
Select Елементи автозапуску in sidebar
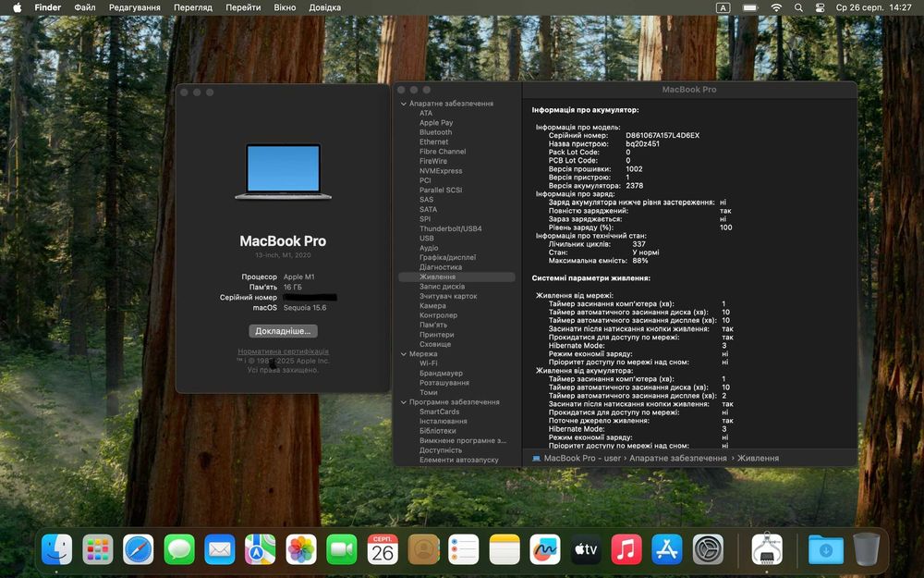coord(458,460)
